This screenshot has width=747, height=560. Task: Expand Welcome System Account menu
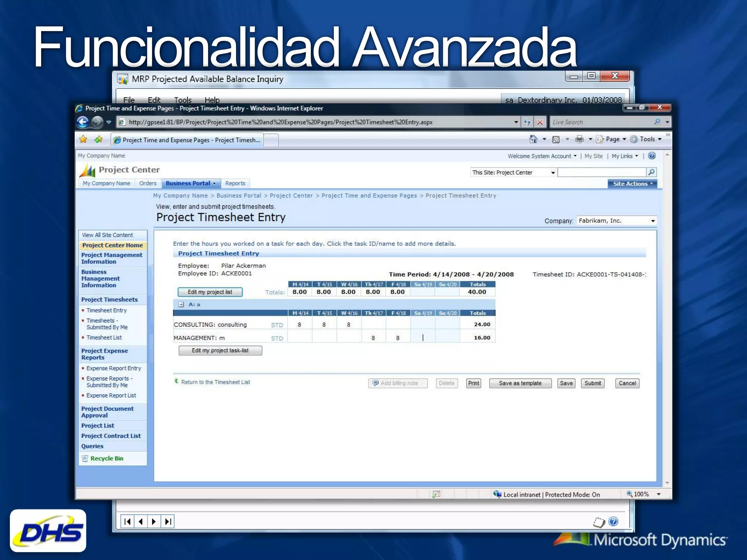coord(542,156)
